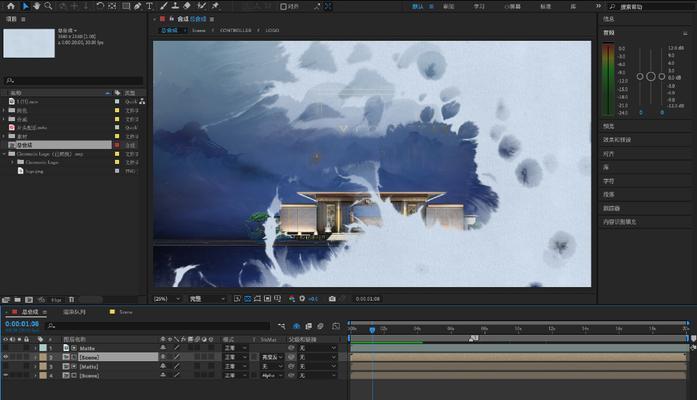Viewport: 697px width, 400px height.
Task: Expand the Geometric Logo subfolder in Project
Action: (x=12, y=162)
